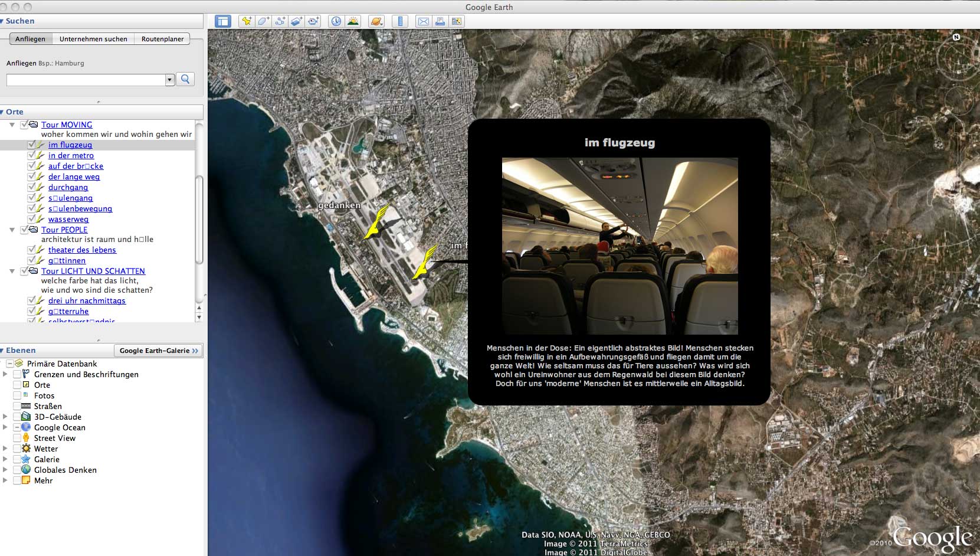This screenshot has width=980, height=556.
Task: Switch to the Routenplaner tab
Action: [x=162, y=39]
